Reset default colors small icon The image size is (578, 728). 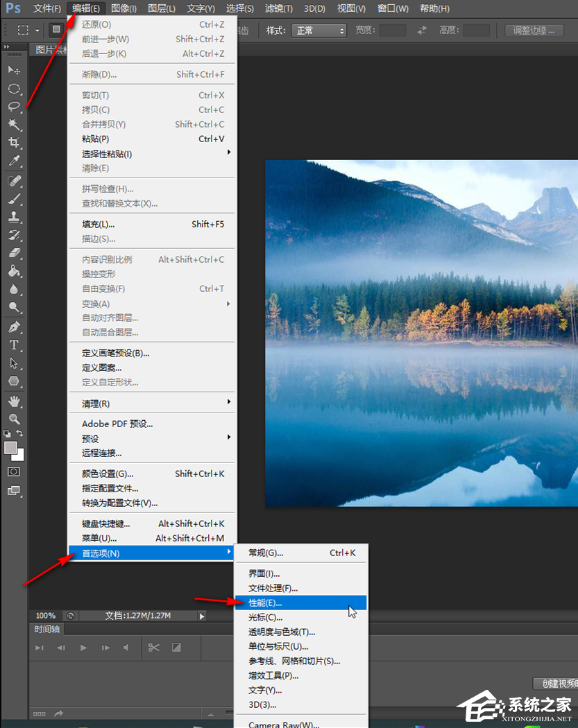pos(7,433)
